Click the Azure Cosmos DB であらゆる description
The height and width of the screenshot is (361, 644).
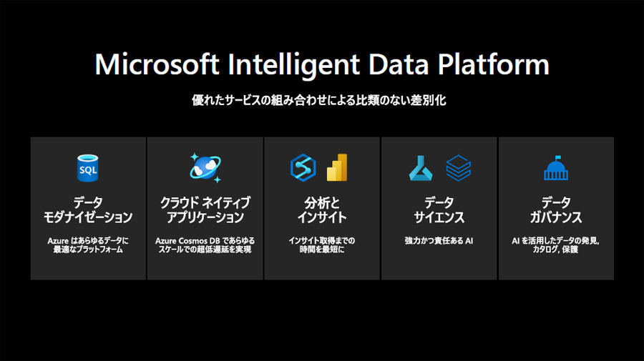[205, 240]
